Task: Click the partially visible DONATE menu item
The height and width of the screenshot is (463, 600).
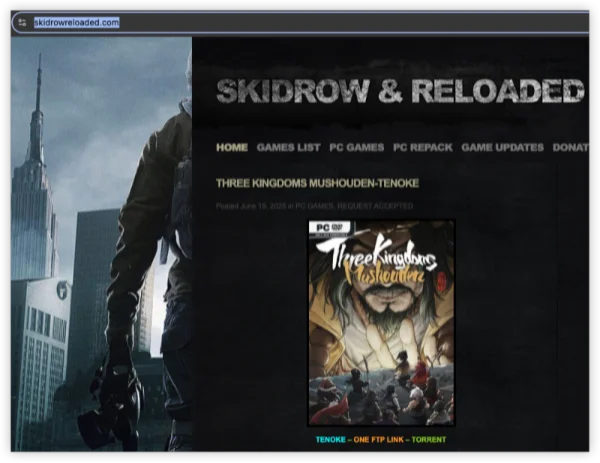Action: [x=570, y=148]
